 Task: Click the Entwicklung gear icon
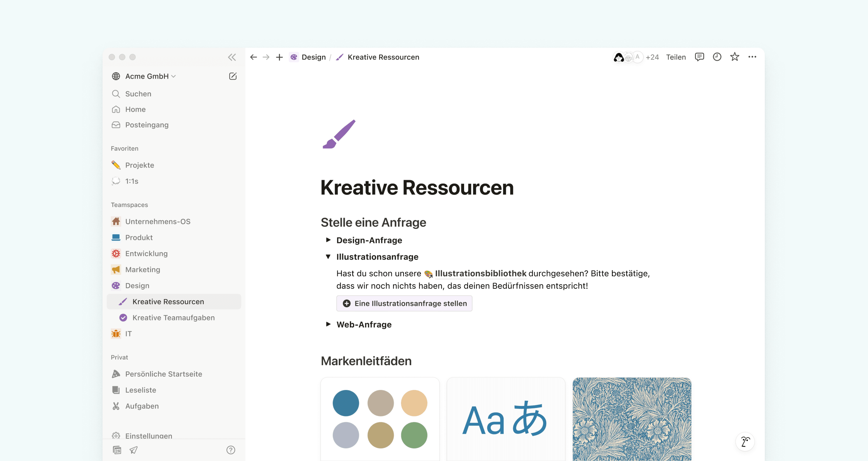[116, 254]
